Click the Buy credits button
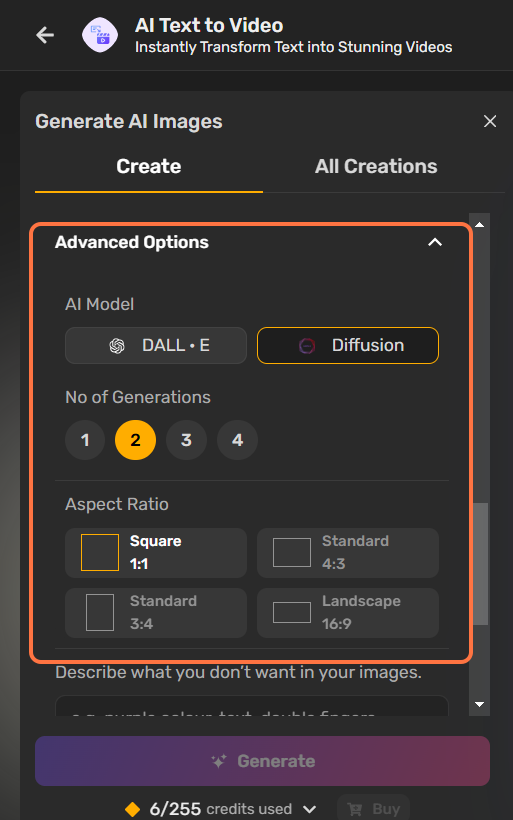513x820 pixels. click(x=373, y=808)
